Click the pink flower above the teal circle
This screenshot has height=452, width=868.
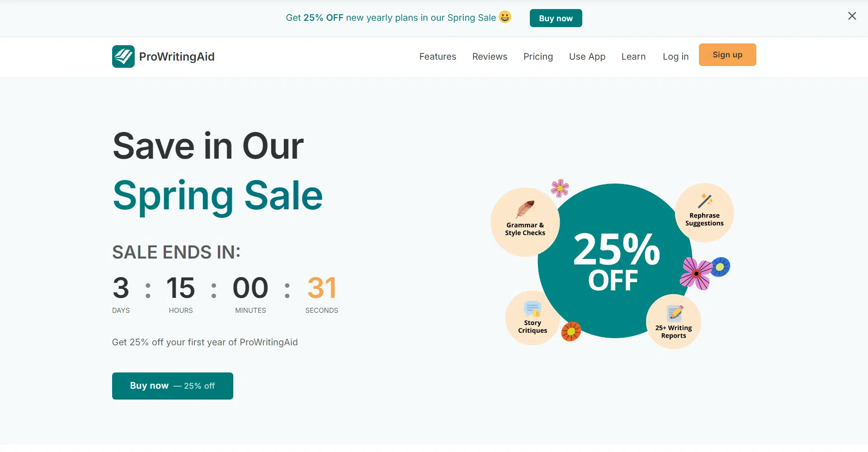(560, 188)
